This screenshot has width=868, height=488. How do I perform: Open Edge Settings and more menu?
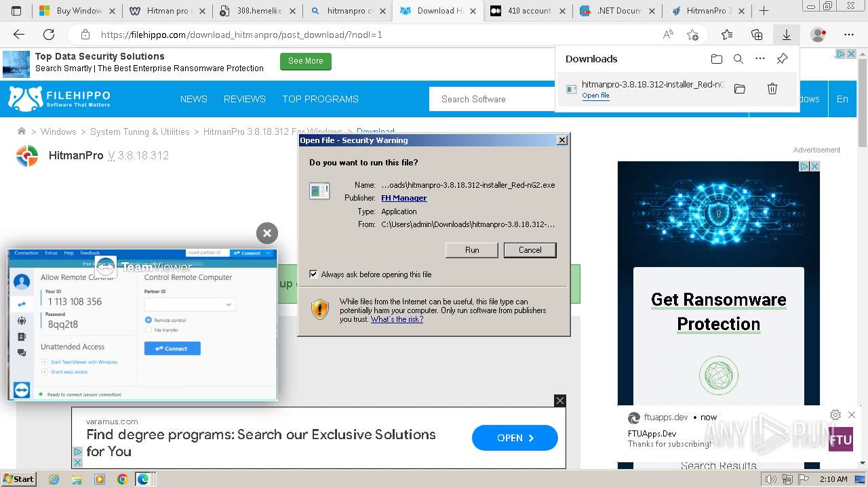pos(849,35)
